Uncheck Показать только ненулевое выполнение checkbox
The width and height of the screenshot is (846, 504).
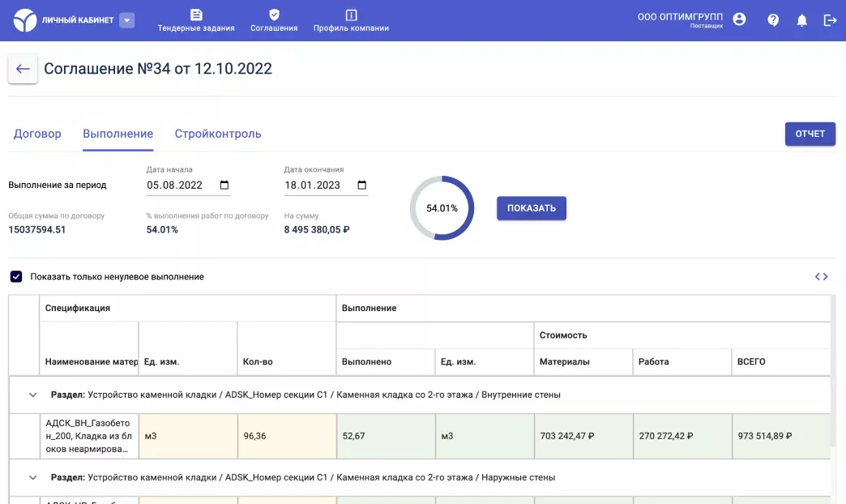[x=16, y=276]
